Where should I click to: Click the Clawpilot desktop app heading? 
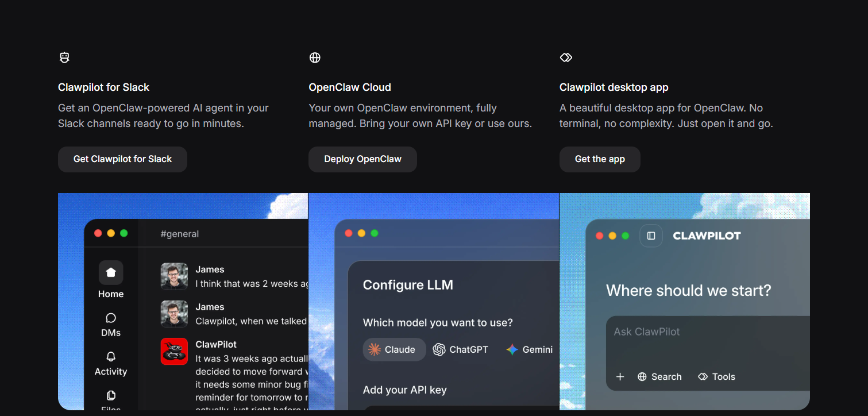614,87
